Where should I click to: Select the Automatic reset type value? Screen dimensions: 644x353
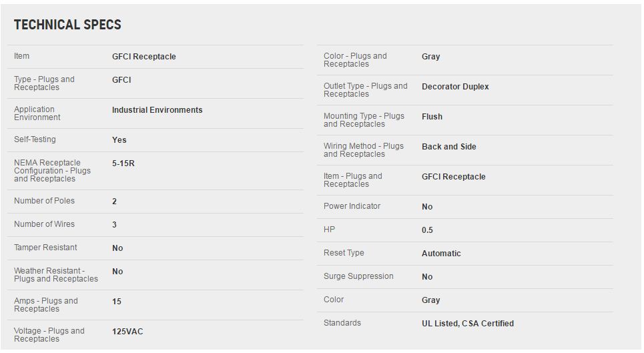[441, 254]
